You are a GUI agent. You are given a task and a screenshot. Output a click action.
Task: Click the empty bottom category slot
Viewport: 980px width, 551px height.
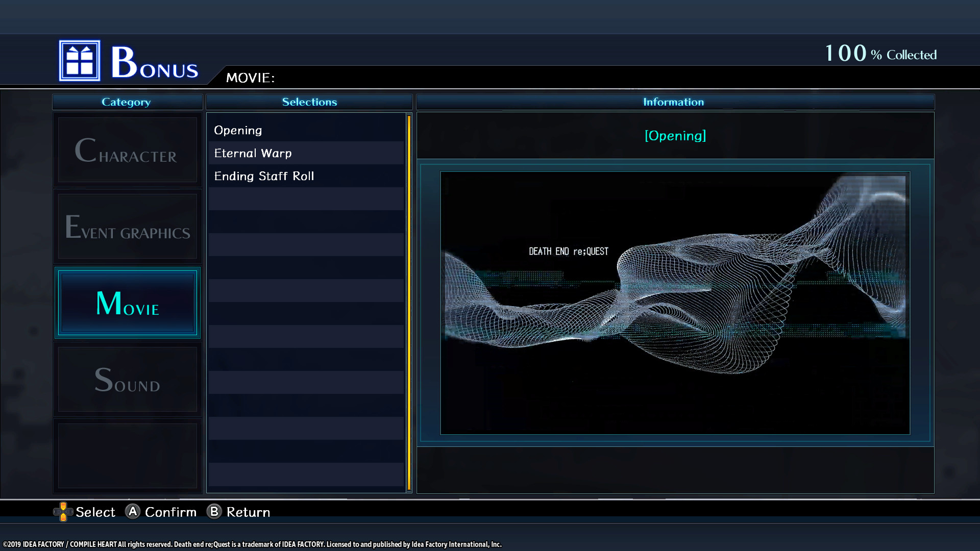127,456
